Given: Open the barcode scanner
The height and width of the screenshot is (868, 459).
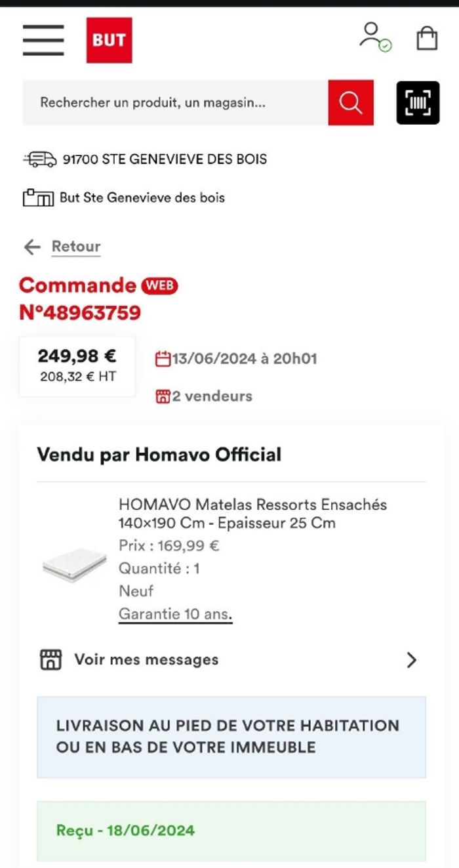Looking at the screenshot, I should [x=418, y=102].
